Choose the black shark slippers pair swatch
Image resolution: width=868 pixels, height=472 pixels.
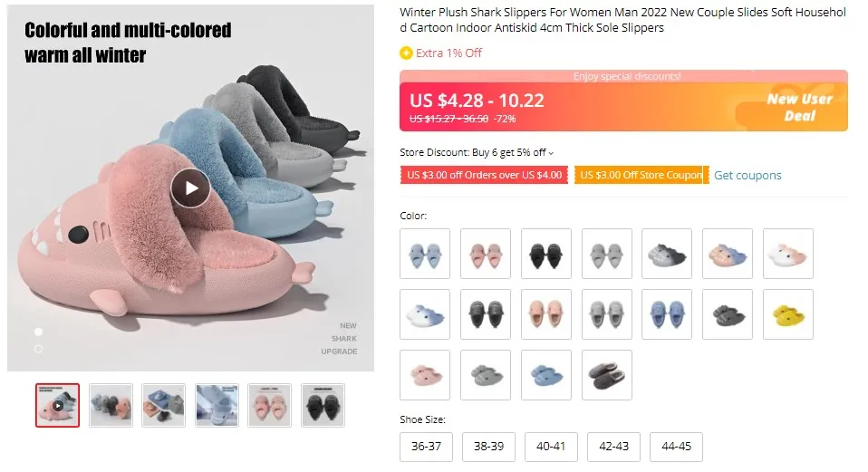(545, 254)
